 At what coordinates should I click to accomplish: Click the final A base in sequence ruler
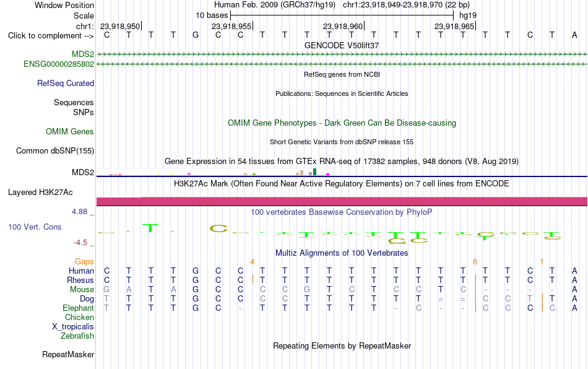tap(574, 35)
